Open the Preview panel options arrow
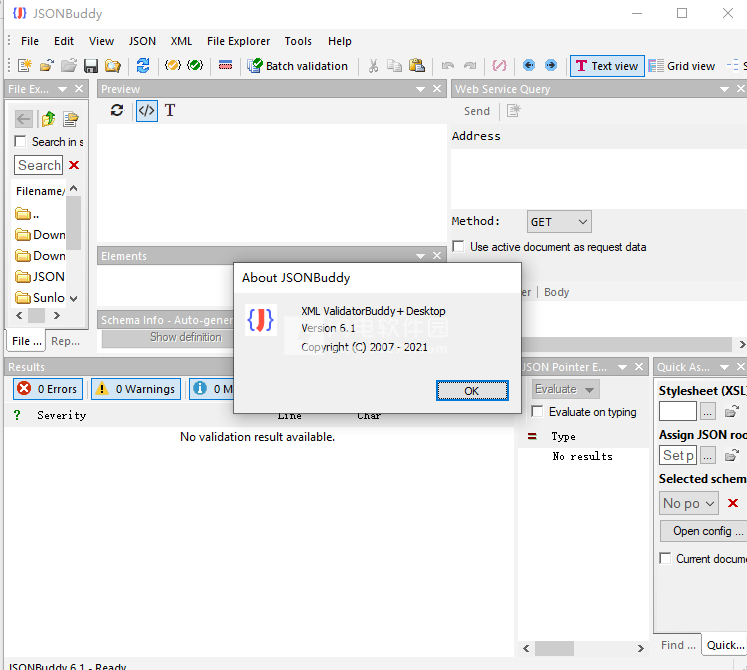 tap(420, 89)
